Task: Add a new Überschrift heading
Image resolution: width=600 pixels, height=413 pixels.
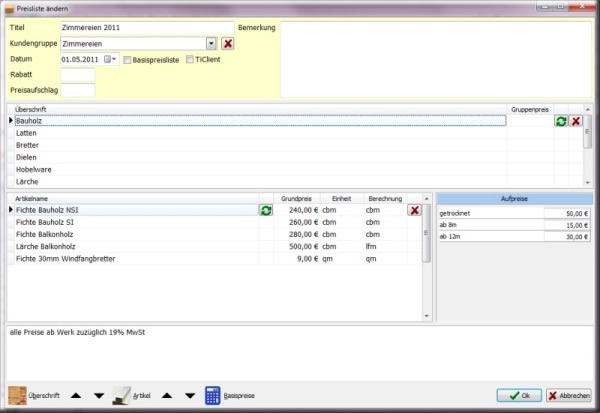Action: (x=34, y=395)
